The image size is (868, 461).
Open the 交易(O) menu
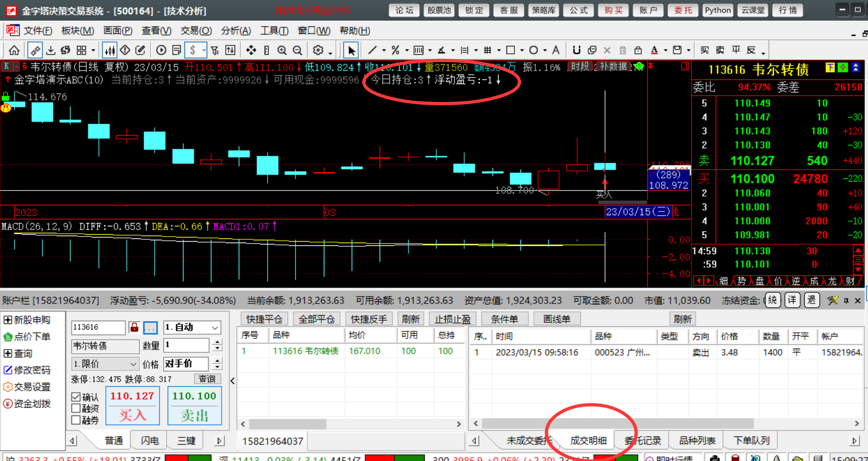click(x=196, y=31)
